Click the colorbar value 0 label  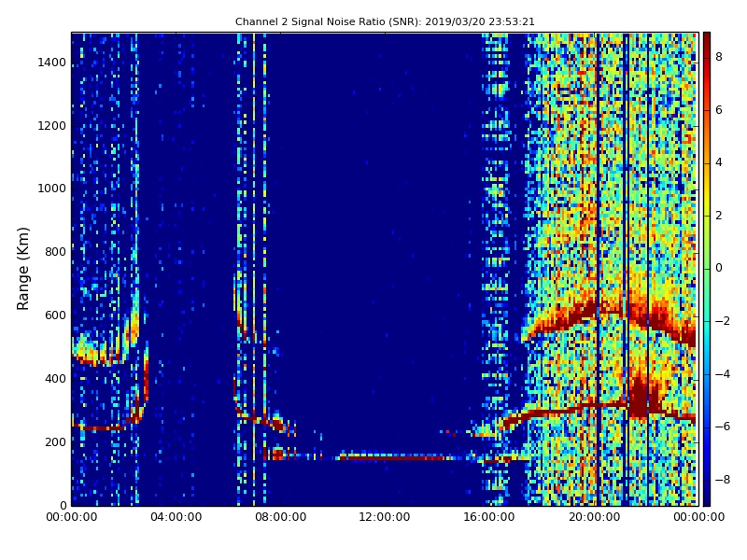pyautogui.click(x=719, y=268)
